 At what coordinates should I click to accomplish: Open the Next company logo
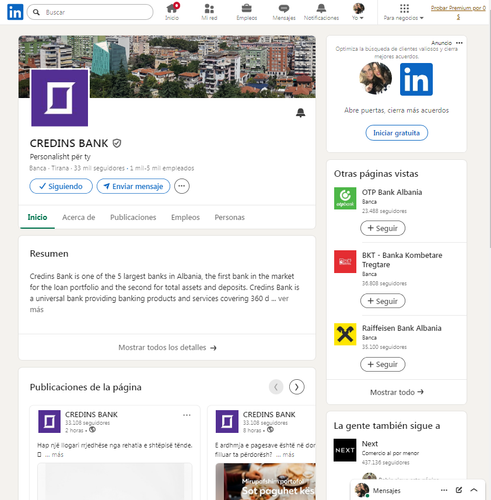tap(345, 450)
